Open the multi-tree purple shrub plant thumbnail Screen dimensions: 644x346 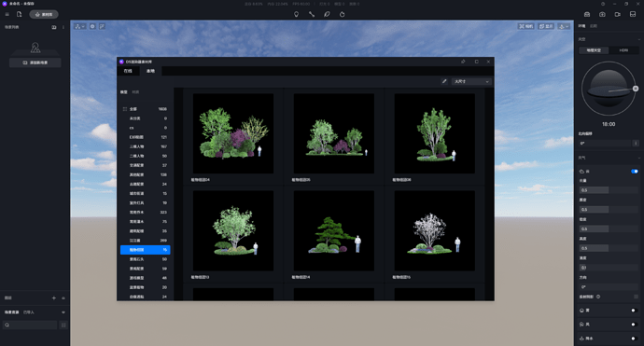click(x=233, y=133)
